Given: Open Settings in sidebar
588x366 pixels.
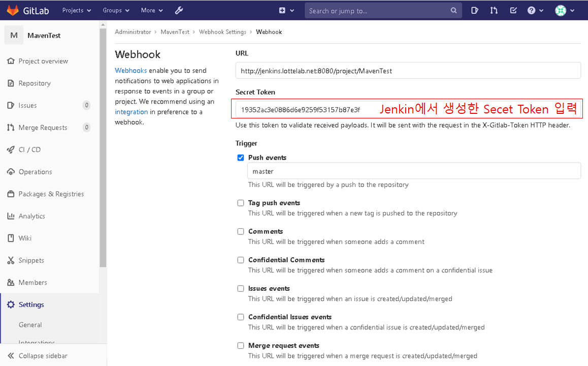Looking at the screenshot, I should (31, 304).
